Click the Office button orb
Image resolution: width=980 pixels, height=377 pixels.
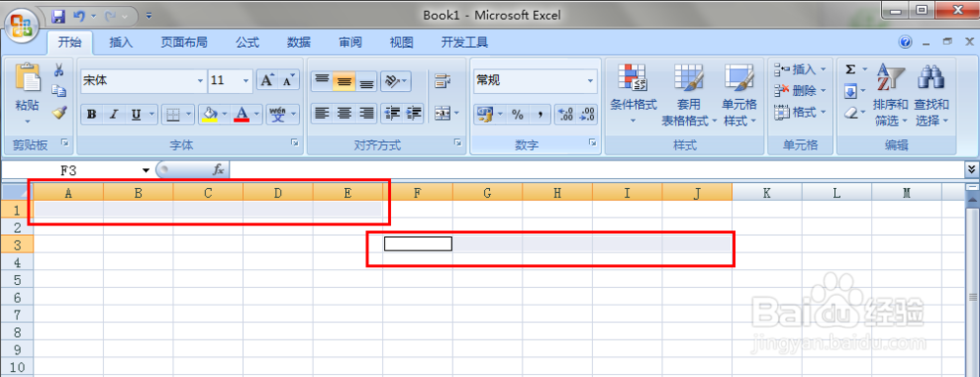pyautogui.click(x=22, y=24)
